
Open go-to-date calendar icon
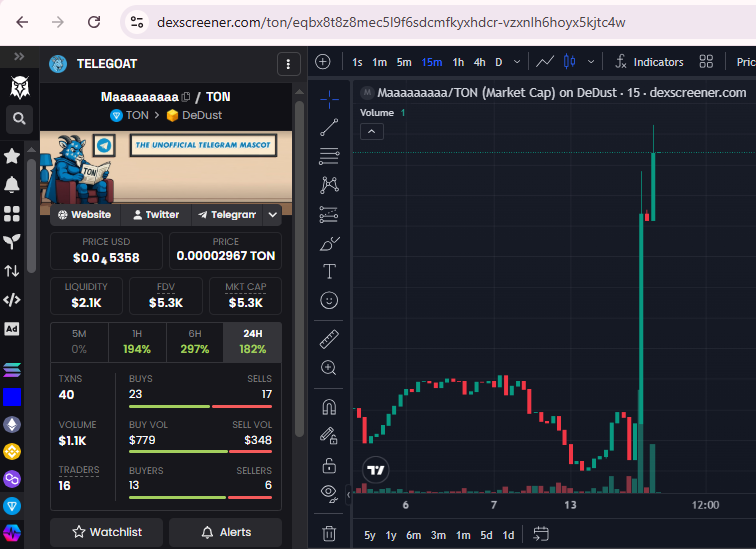coord(541,534)
